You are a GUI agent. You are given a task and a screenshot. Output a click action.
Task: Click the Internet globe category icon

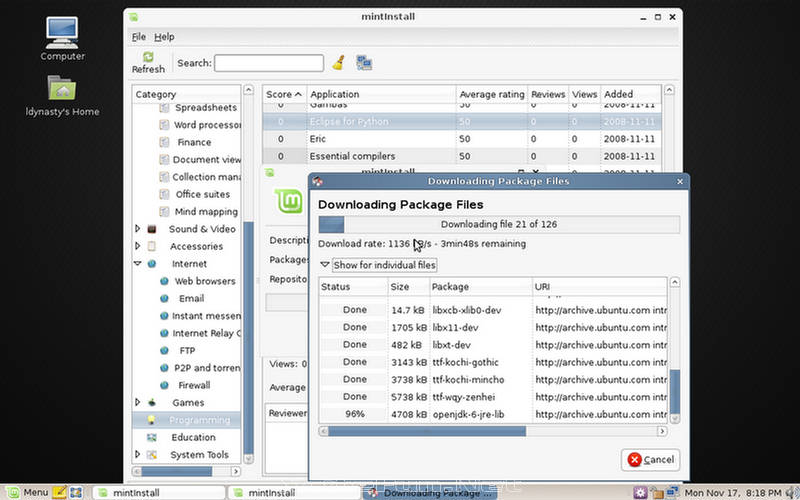(152, 264)
